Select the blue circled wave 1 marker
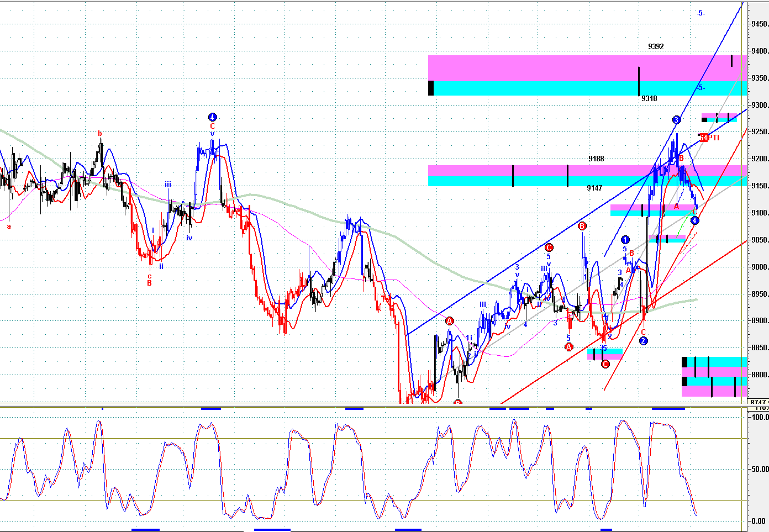Viewport: 769px width, 532px height. pos(625,240)
